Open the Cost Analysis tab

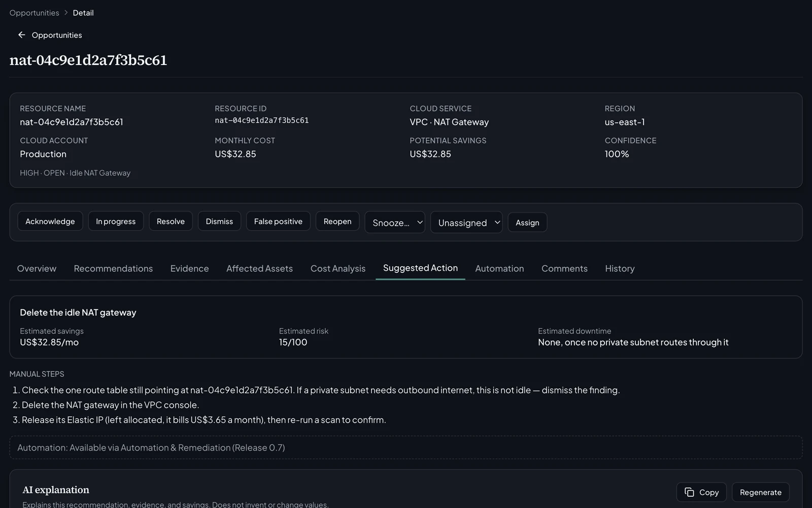338,268
